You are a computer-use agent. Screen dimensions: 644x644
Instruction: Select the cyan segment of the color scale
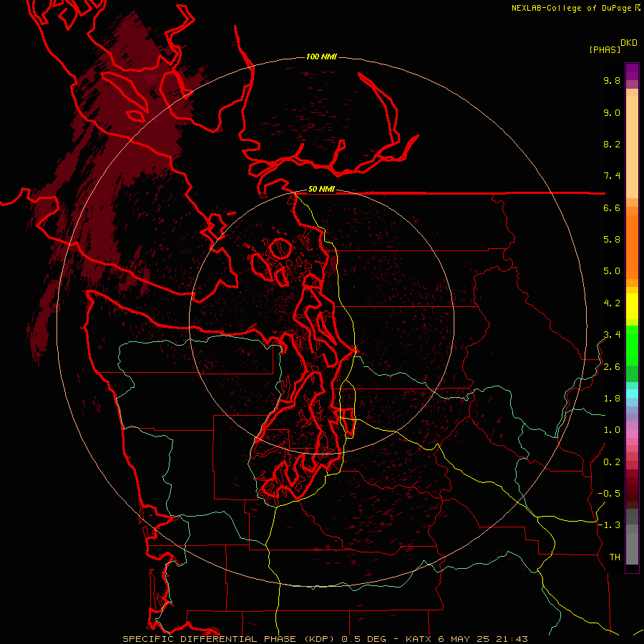coord(632,393)
